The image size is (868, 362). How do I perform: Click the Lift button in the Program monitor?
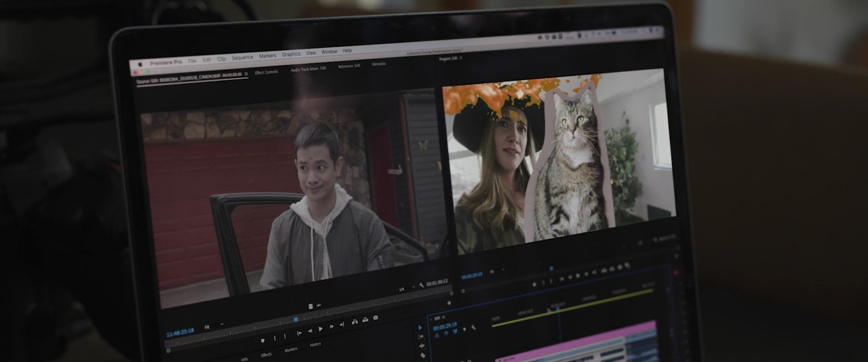pos(604,270)
